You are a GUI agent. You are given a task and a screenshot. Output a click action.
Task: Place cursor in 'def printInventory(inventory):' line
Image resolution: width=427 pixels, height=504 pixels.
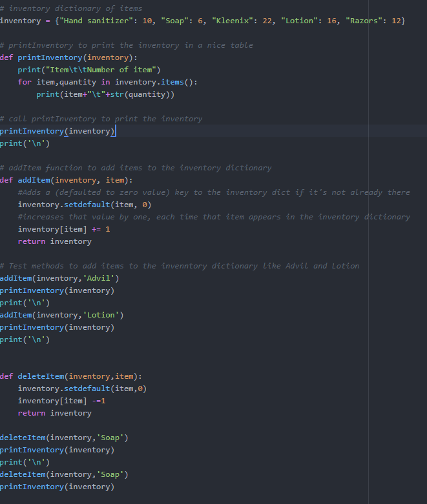(68, 57)
